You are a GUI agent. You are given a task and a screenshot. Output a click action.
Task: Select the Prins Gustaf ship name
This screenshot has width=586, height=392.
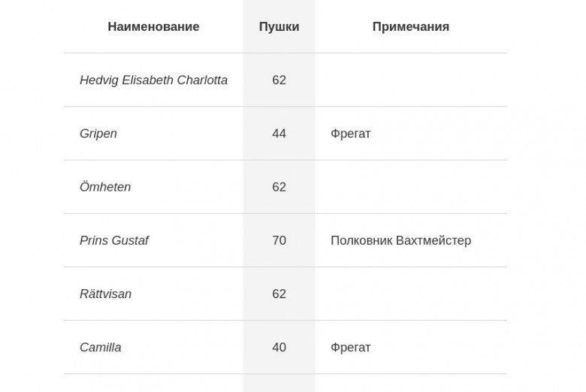[114, 240]
